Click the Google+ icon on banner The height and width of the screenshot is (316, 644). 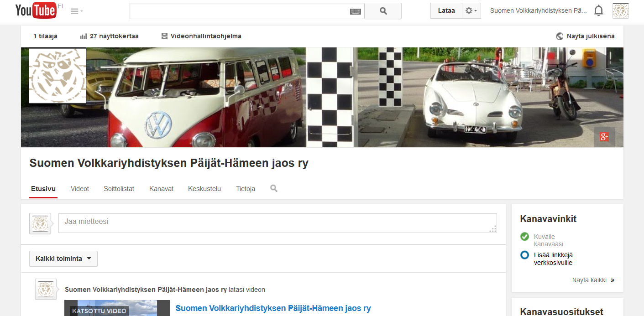pyautogui.click(x=604, y=137)
